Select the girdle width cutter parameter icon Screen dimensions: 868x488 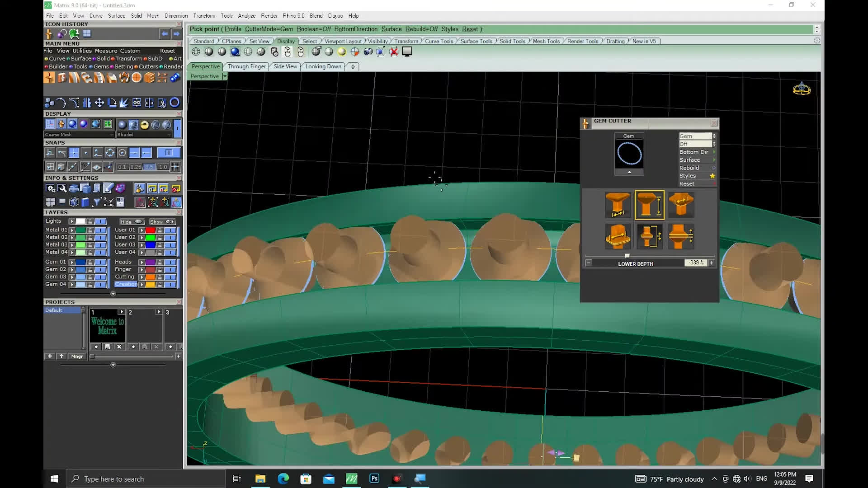pyautogui.click(x=618, y=236)
